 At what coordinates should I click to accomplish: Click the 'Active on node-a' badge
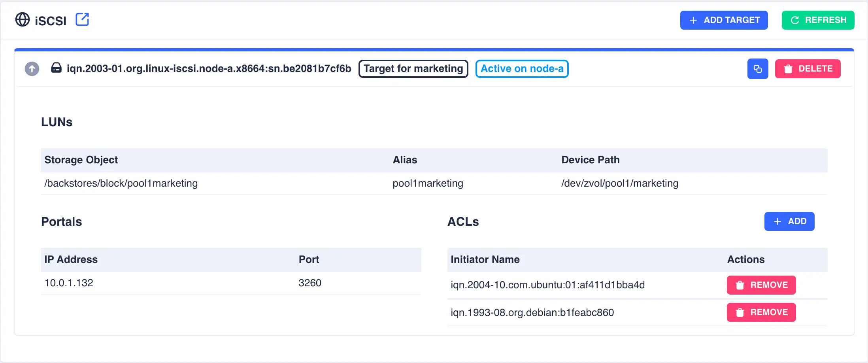pyautogui.click(x=522, y=68)
